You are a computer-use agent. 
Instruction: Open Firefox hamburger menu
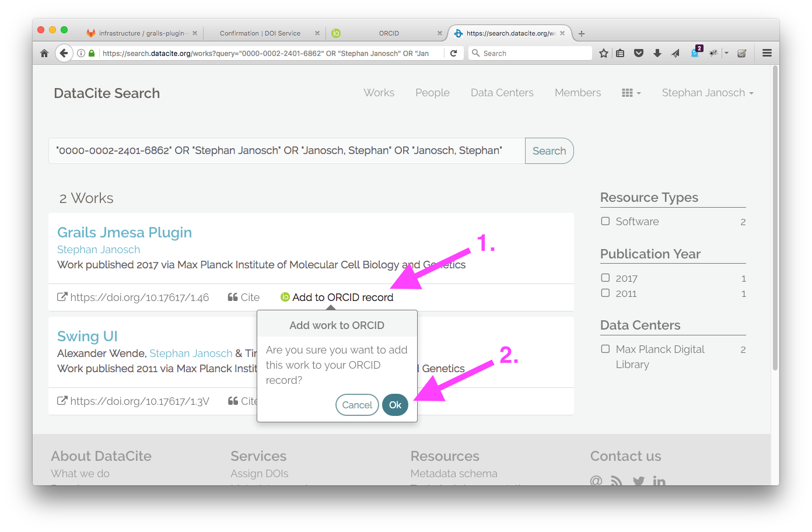tap(767, 53)
